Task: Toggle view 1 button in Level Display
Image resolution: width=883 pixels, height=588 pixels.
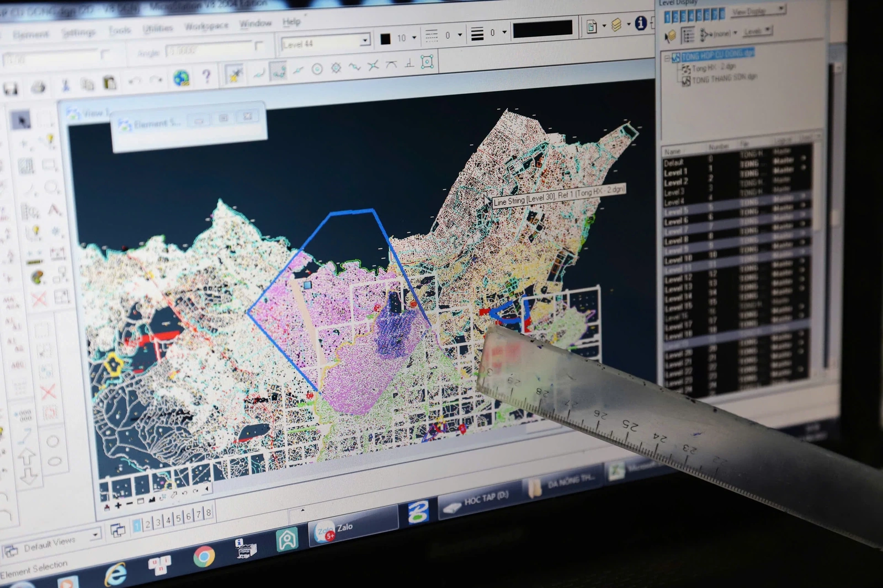Action: [x=667, y=18]
